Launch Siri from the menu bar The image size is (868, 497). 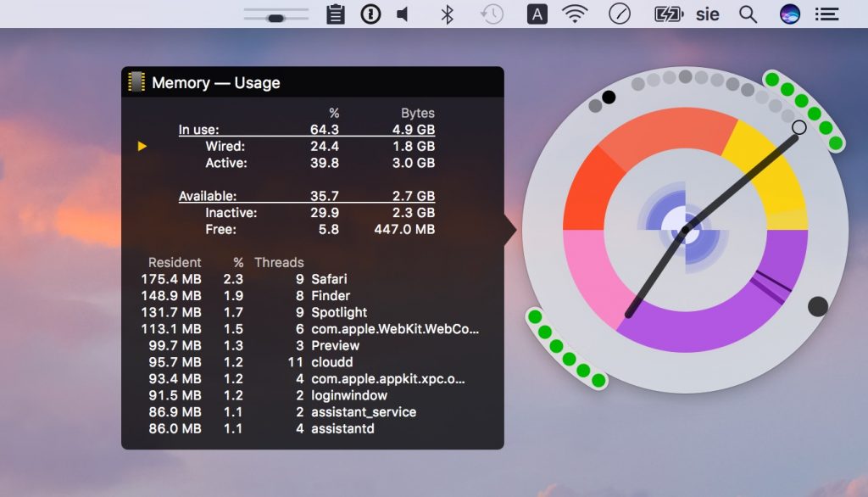click(x=790, y=14)
